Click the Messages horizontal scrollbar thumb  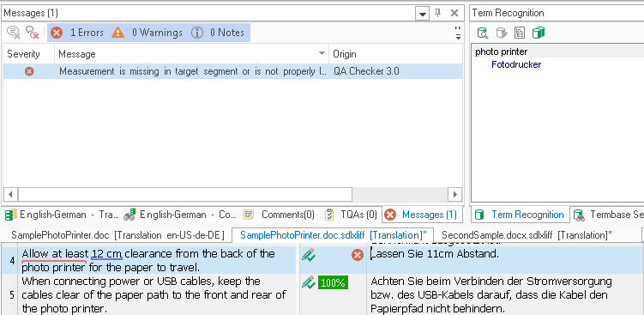point(185,194)
